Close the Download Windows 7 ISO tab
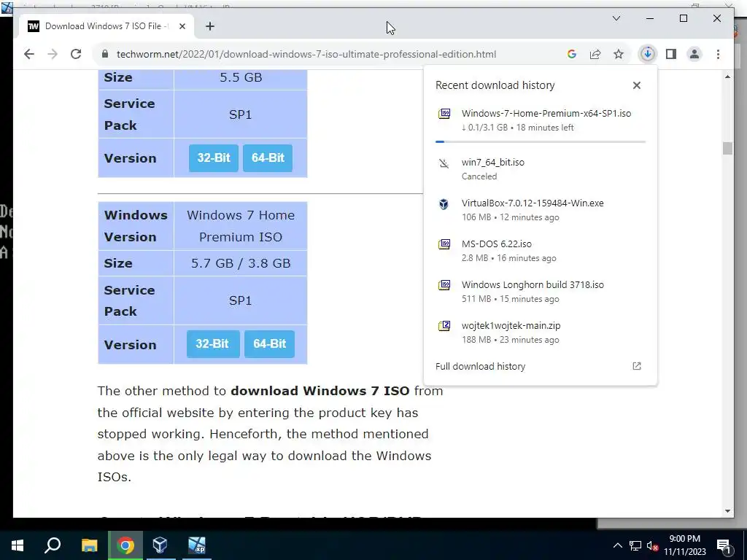The image size is (747, 560). 182,26
